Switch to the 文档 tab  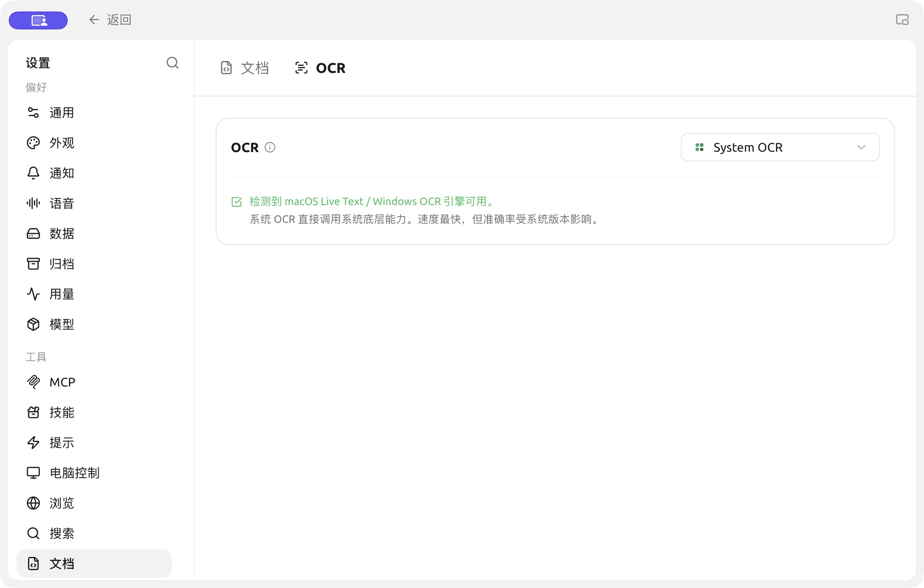tap(245, 68)
